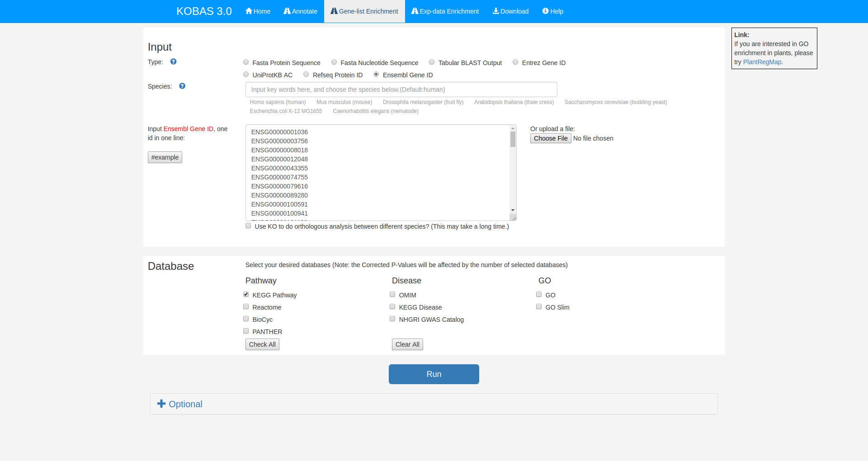Click the Download arrow icon in navbar
Viewport: 868px width, 461px height.
[496, 11]
